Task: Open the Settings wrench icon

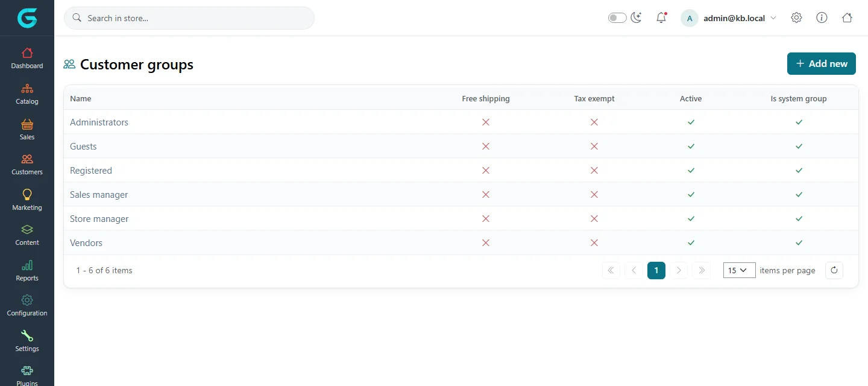Action: click(27, 336)
